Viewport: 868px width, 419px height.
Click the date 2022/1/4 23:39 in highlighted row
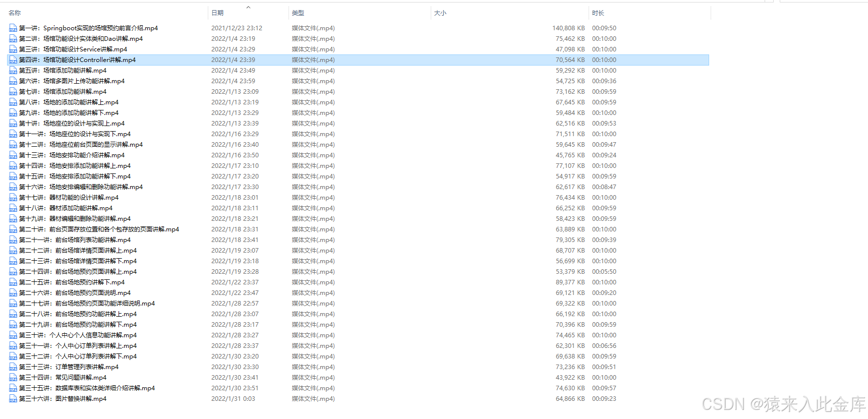[x=233, y=60]
